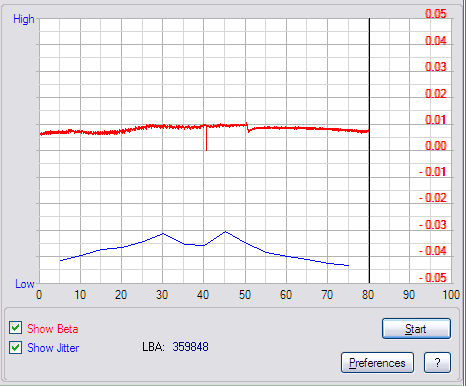The image size is (466, 386).
Task: Click the -0.05 beta axis value
Action: point(433,278)
